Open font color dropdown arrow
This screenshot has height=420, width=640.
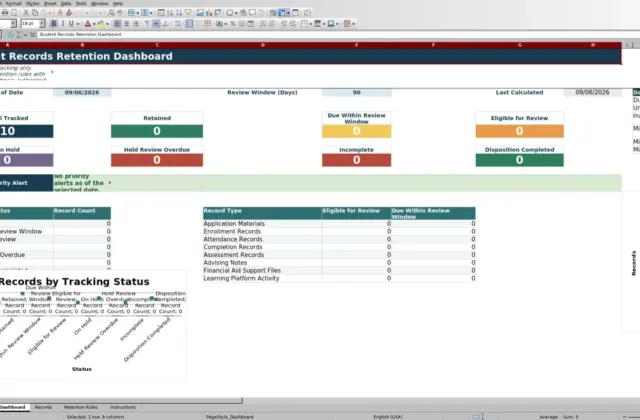coord(94,24)
